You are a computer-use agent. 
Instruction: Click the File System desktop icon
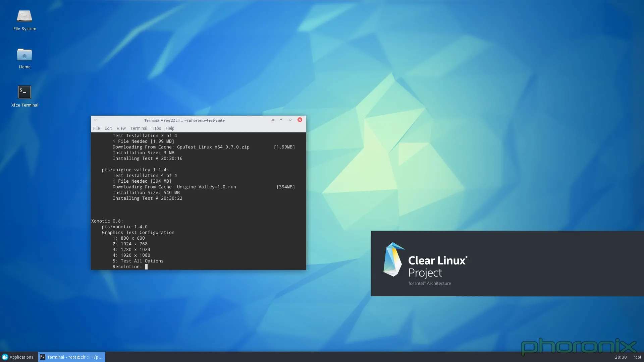pyautogui.click(x=25, y=18)
